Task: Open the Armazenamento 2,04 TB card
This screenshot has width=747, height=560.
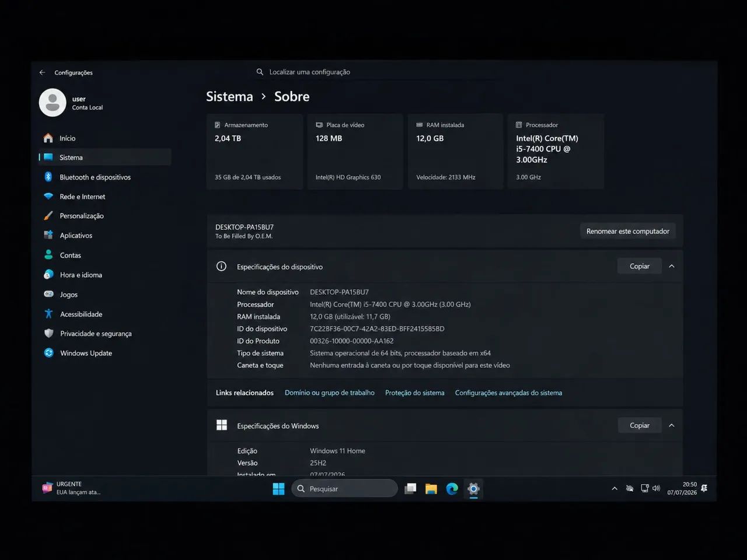Action: coord(255,152)
